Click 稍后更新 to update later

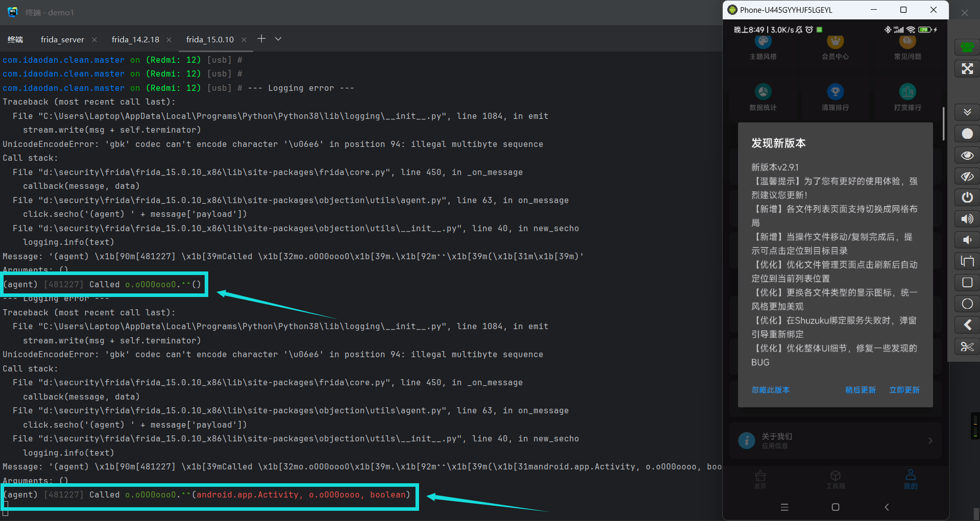(861, 390)
